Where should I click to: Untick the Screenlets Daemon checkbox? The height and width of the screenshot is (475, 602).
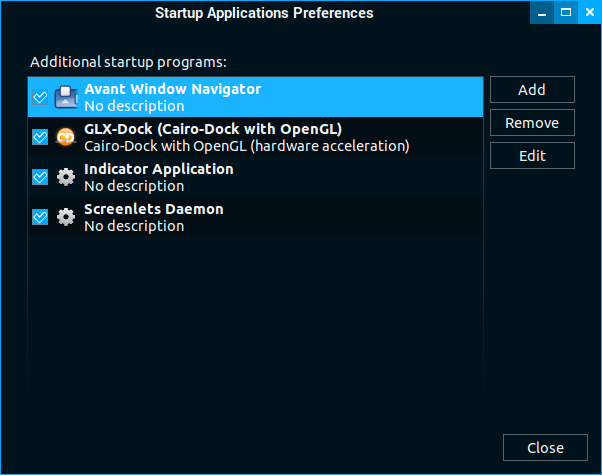point(41,217)
